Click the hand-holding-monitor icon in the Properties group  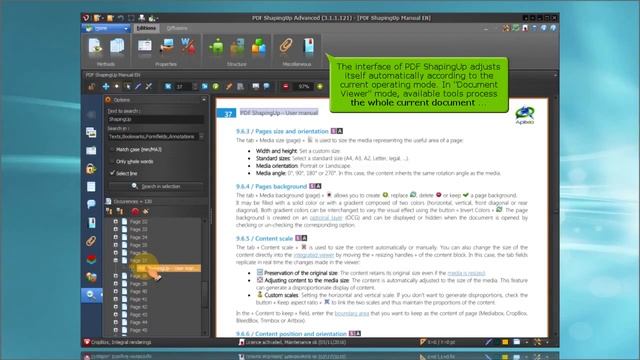point(167,46)
